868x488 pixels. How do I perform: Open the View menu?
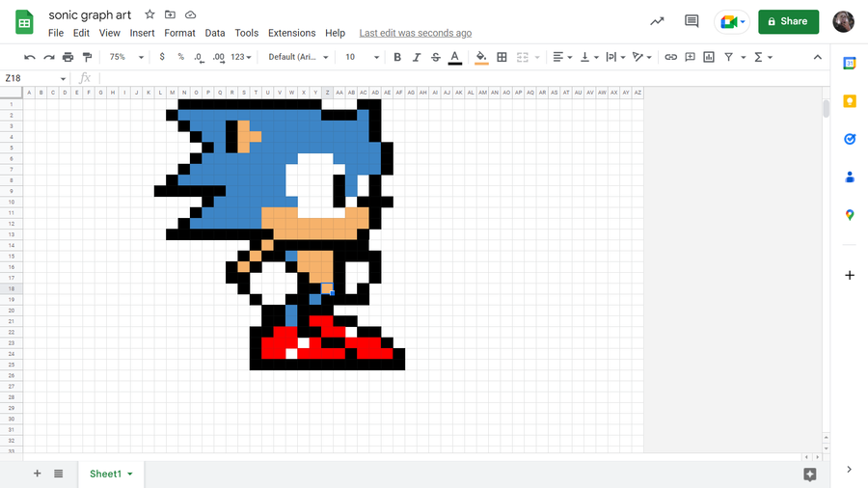[x=110, y=33]
